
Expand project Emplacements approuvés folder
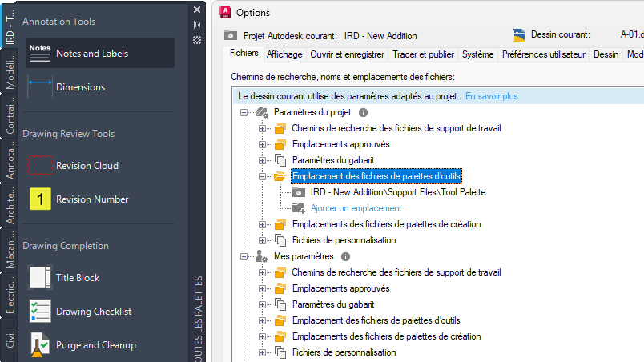coord(262,144)
